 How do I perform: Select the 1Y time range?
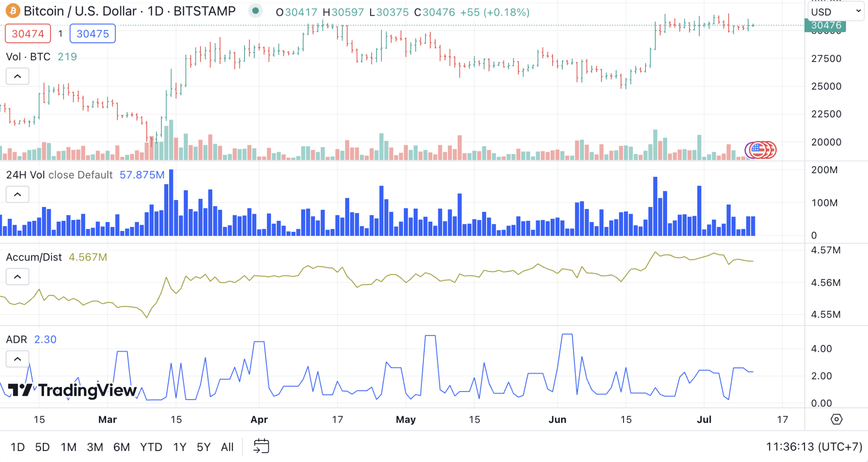click(x=180, y=447)
